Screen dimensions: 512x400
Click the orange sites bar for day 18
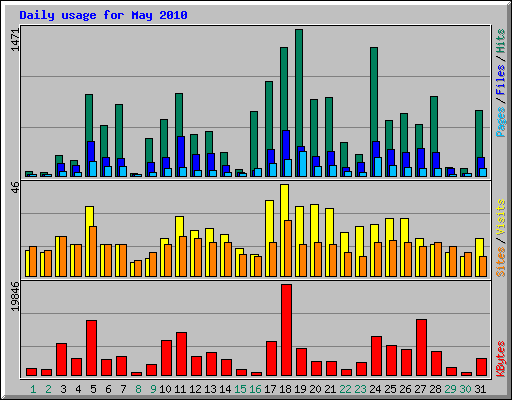[x=288, y=248]
